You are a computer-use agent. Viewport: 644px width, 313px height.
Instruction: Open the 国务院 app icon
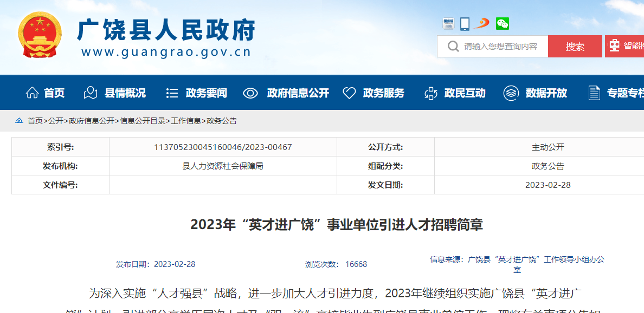point(448,23)
